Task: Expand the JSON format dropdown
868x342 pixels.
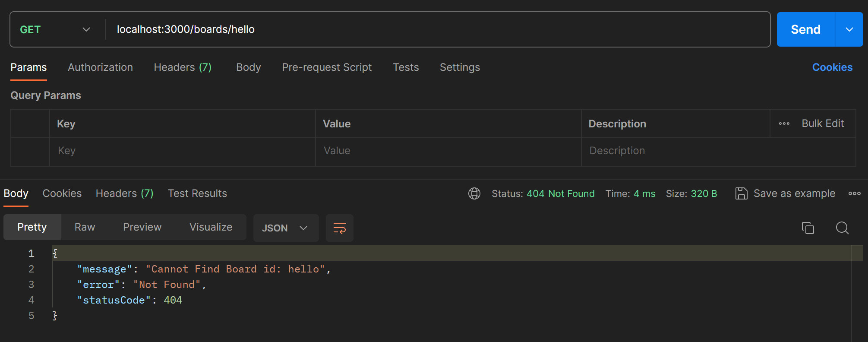Action: click(x=285, y=228)
